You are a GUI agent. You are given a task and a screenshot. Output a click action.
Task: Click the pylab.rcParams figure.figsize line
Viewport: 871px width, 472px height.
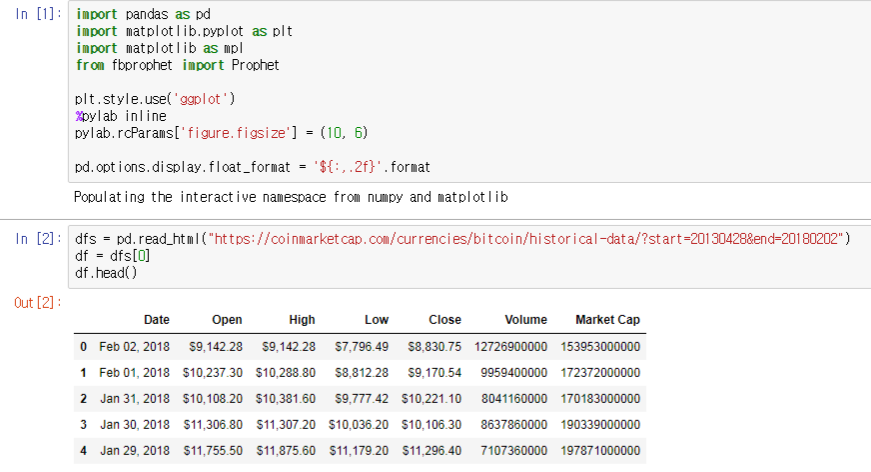point(225,132)
